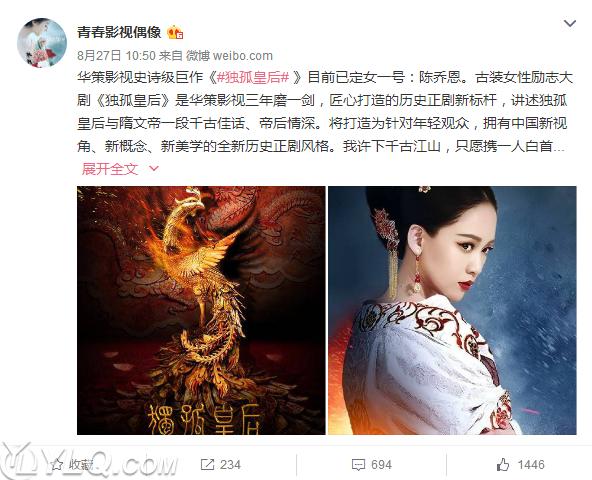Select the 收藏 collect label
592x480 pixels.
(x=81, y=465)
